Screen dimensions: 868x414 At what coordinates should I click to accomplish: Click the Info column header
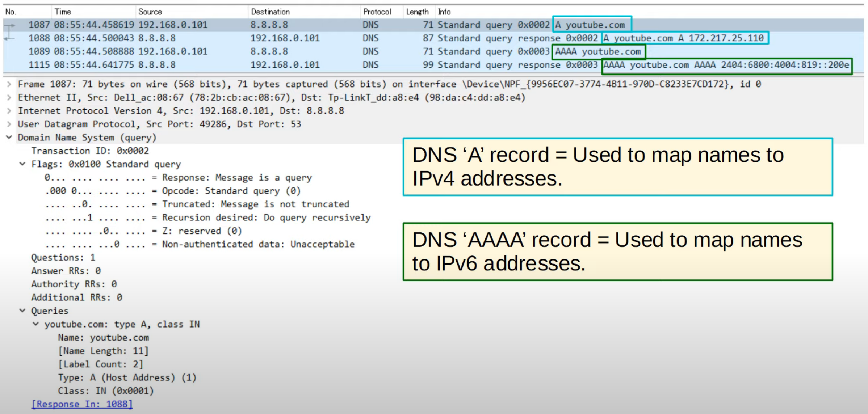point(444,12)
